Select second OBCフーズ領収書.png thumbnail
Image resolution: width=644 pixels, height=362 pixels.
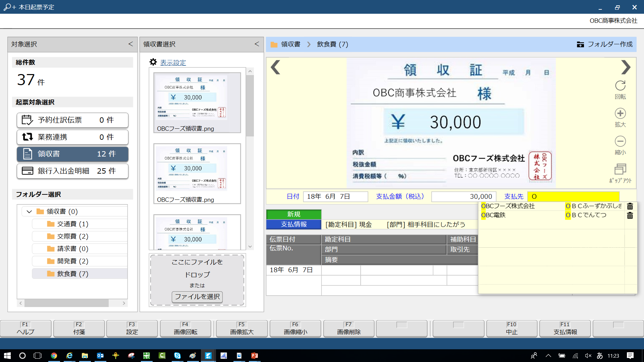click(197, 174)
